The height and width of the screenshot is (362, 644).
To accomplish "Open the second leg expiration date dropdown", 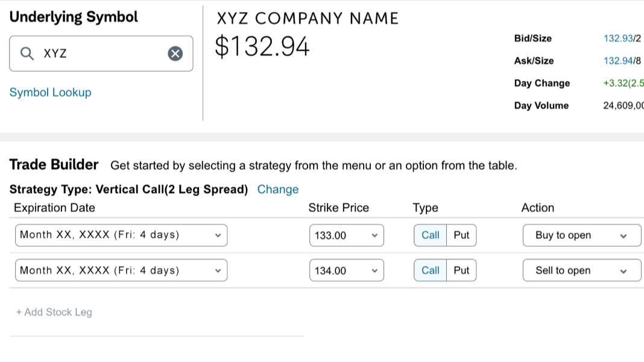I will (121, 270).
